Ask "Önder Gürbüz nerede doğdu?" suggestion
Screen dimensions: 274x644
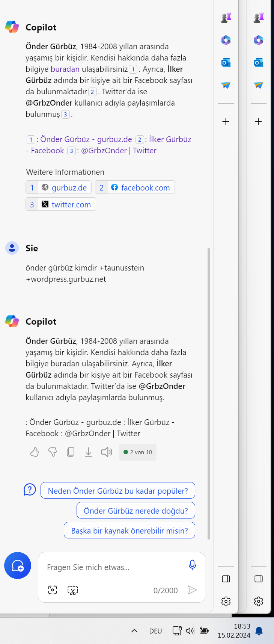[136, 511]
